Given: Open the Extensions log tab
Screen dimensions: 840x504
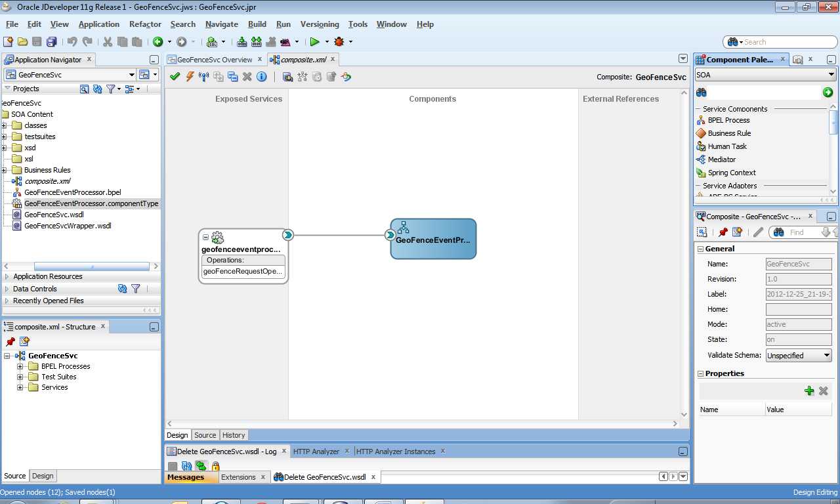Looking at the screenshot, I should click(x=238, y=477).
